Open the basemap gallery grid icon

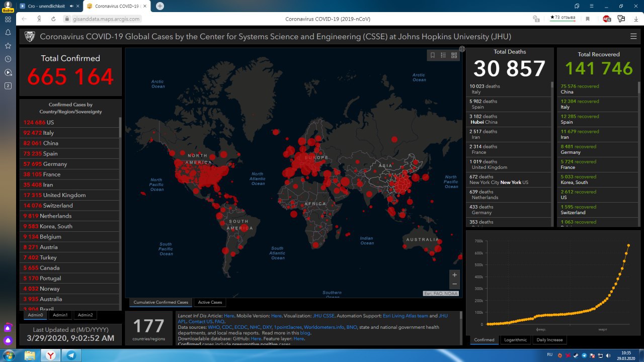(x=454, y=55)
